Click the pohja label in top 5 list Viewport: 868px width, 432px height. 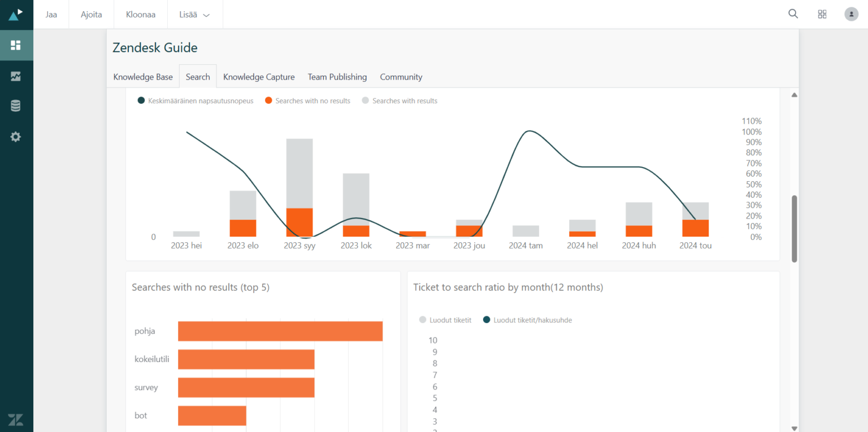(145, 331)
